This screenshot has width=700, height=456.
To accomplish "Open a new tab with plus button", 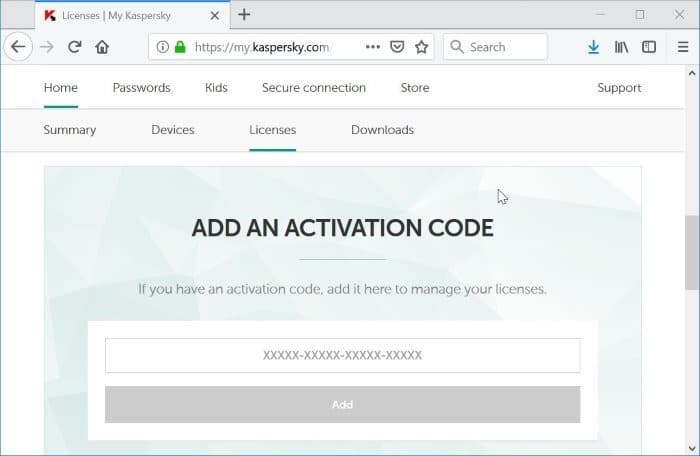I will click(244, 15).
